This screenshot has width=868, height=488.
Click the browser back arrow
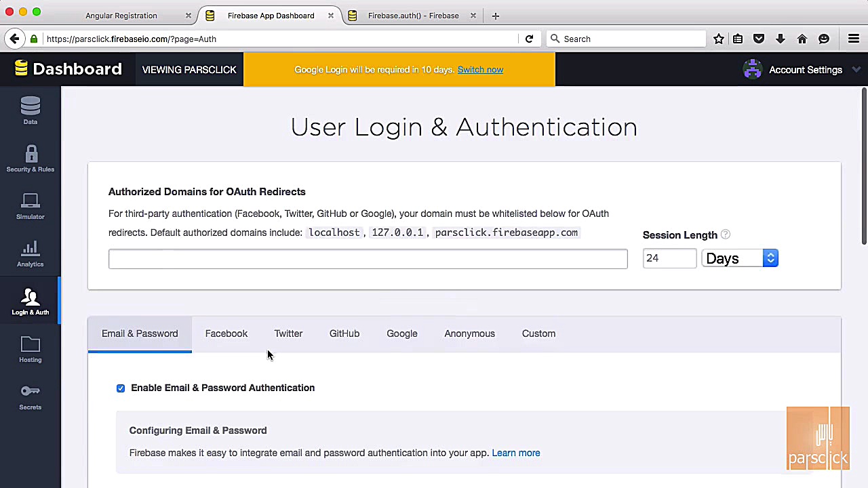click(x=14, y=39)
